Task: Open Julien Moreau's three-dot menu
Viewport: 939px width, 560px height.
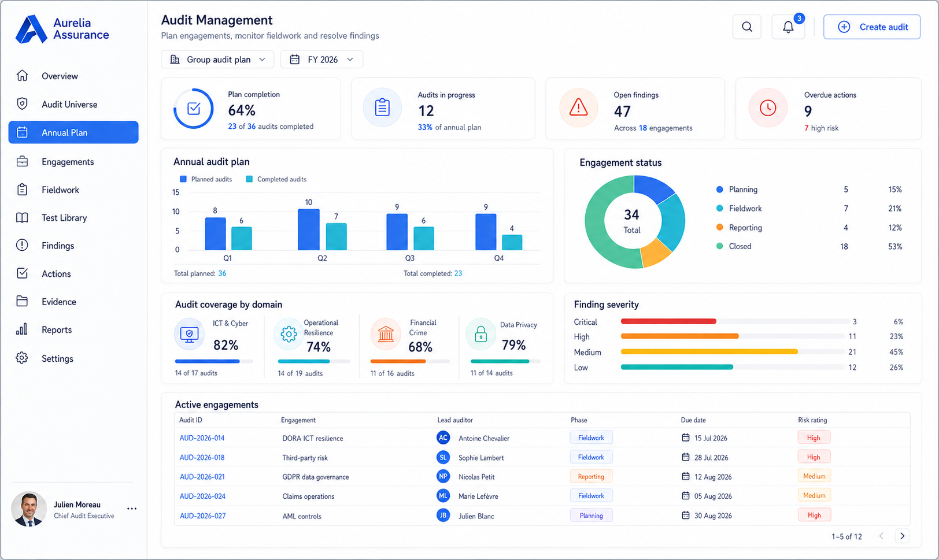Action: (132, 509)
